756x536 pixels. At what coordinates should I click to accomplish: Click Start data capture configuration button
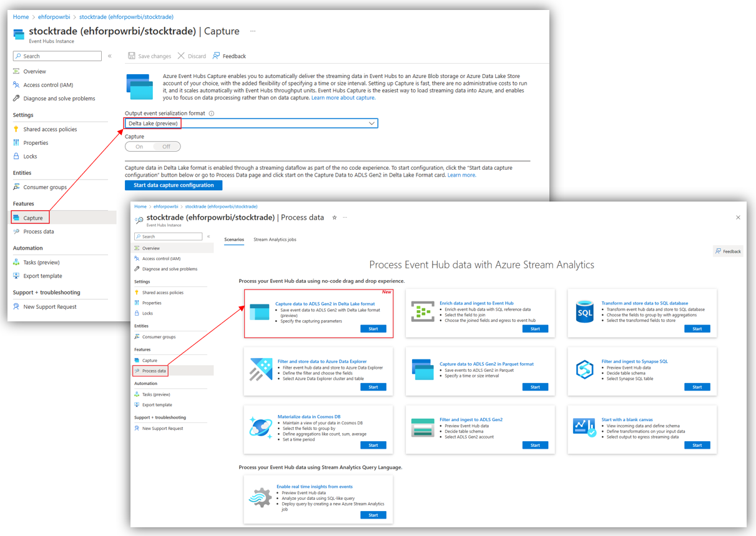pyautogui.click(x=174, y=185)
